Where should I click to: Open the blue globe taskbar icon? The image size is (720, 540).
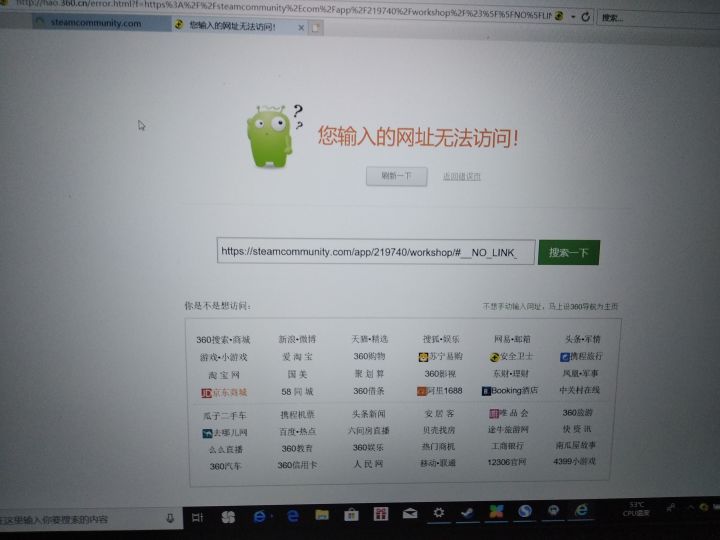pyautogui.click(x=525, y=511)
